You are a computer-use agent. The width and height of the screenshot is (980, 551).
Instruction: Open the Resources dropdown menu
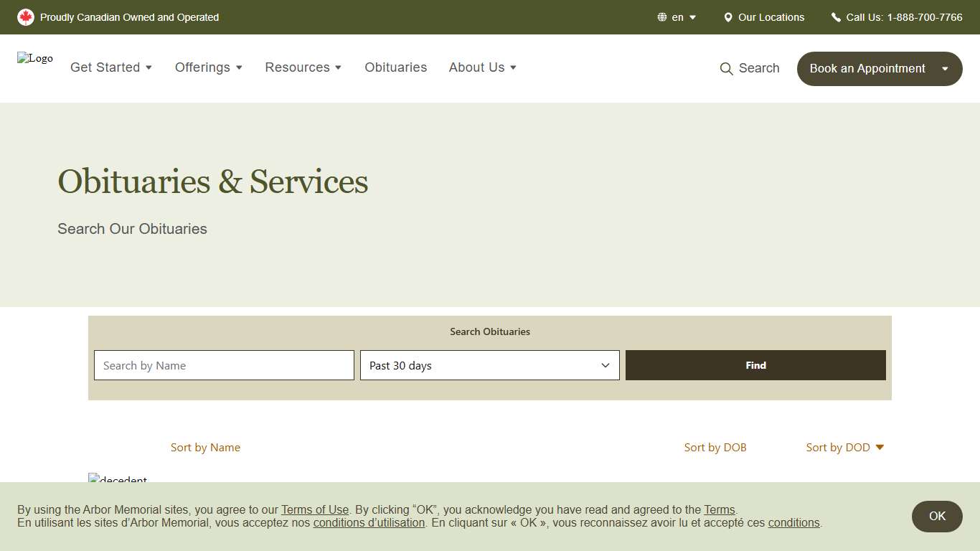tap(303, 67)
